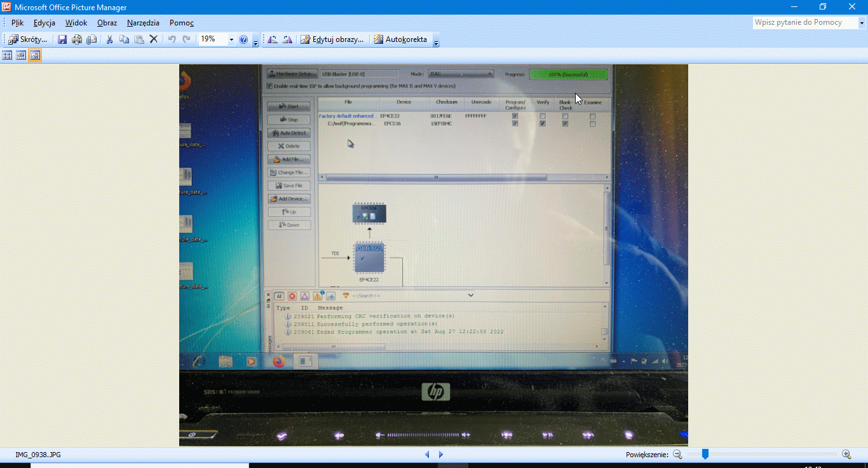The height and width of the screenshot is (468, 868).
Task: Click the Powiększenie zoom slider handle
Action: (x=705, y=454)
